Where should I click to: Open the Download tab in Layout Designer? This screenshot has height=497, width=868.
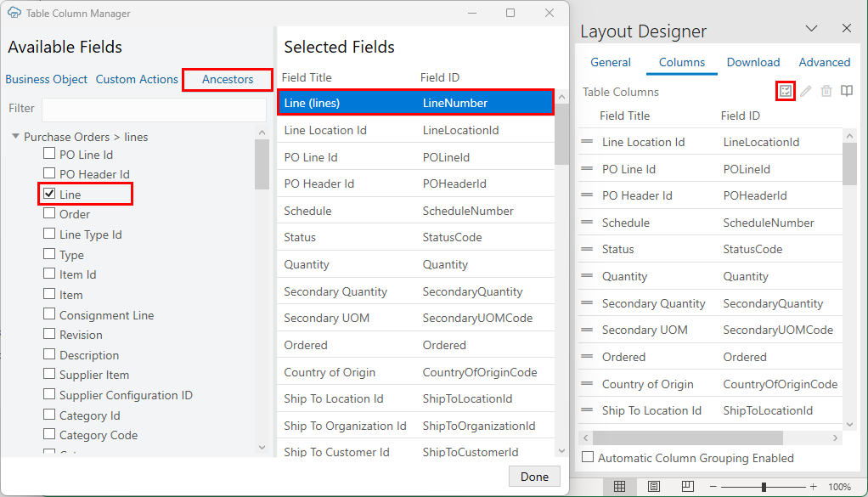(752, 62)
